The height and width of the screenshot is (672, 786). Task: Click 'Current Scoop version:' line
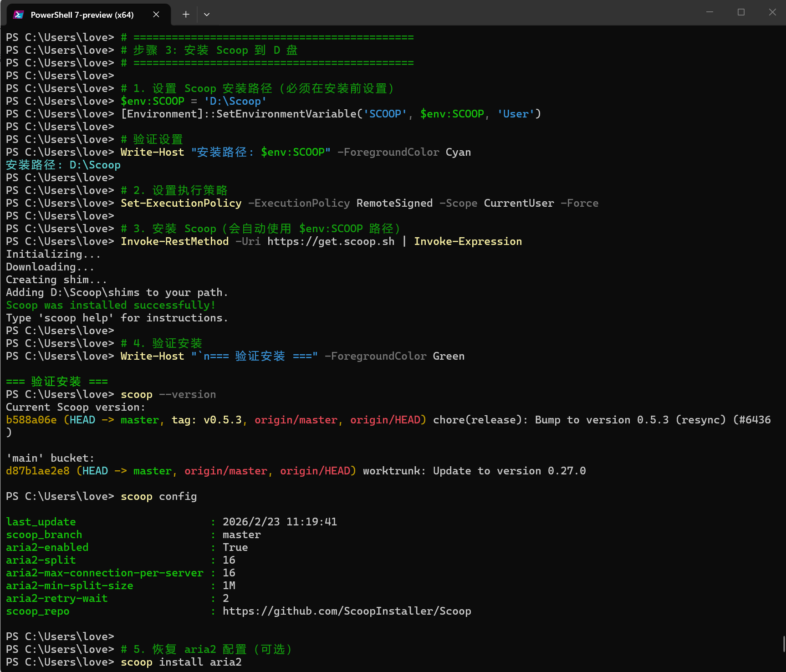click(76, 407)
